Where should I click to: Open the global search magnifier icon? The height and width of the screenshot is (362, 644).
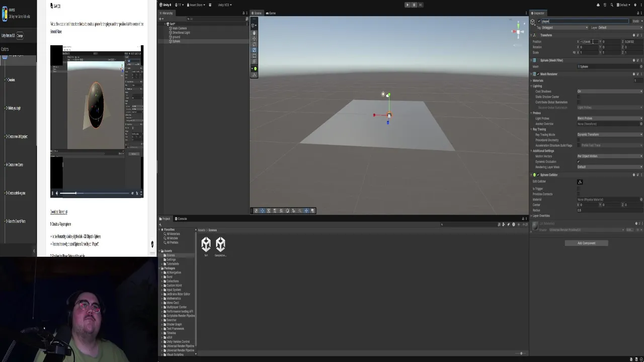click(x=613, y=5)
